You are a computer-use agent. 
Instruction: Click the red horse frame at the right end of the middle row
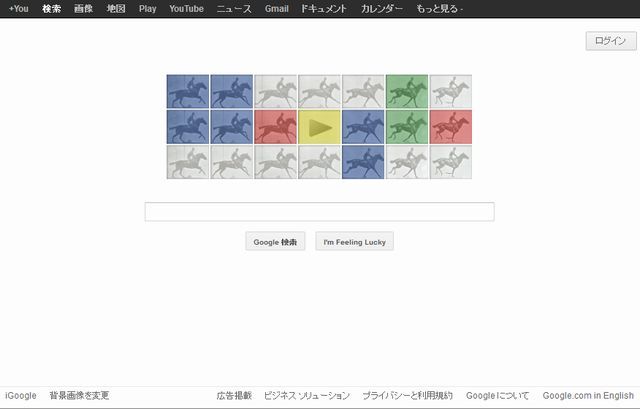click(x=451, y=127)
